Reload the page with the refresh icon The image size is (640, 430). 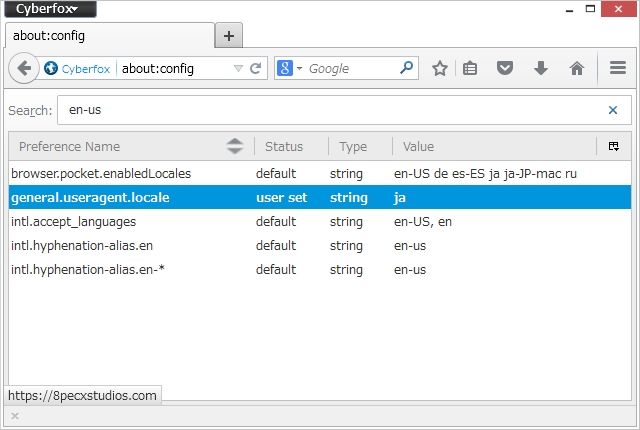pos(256,68)
